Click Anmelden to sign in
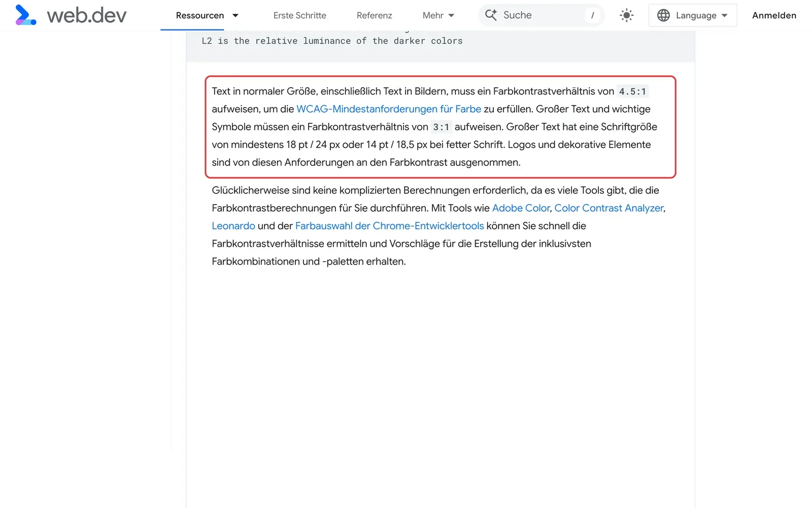 click(774, 16)
